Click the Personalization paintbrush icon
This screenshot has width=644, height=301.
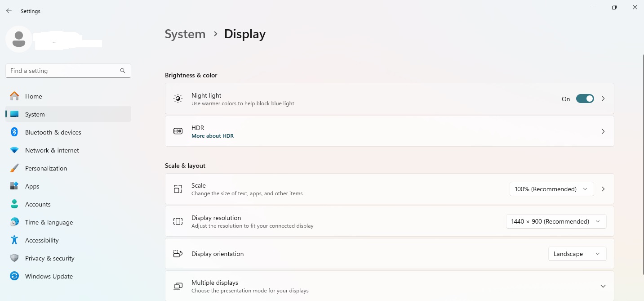pyautogui.click(x=14, y=168)
